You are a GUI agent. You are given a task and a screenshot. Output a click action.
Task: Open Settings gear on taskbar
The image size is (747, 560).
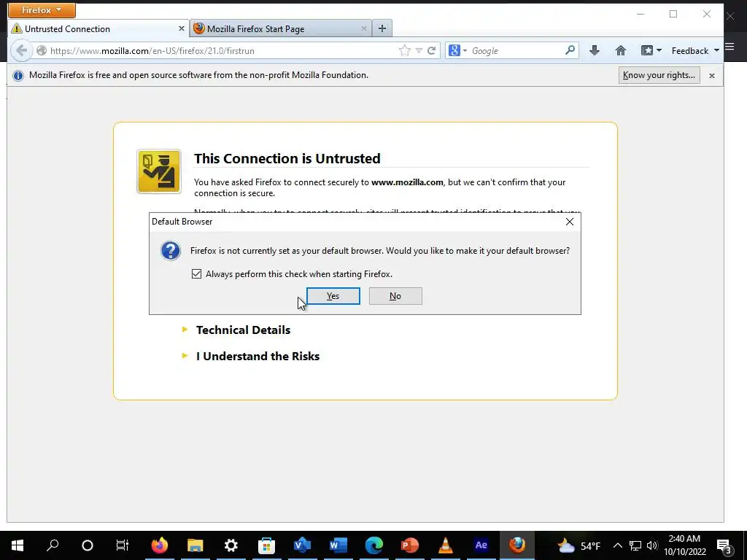pyautogui.click(x=231, y=545)
